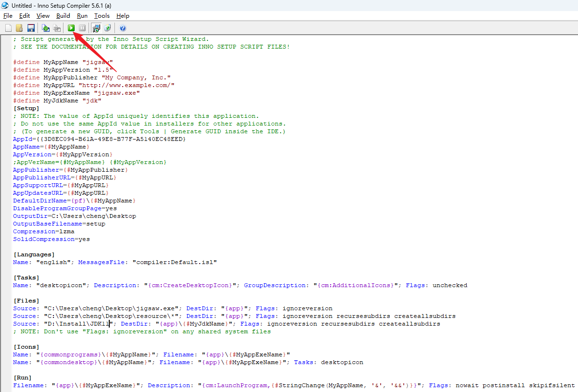This screenshot has width=578, height=392.
Task: Open the Help menu
Action: pos(123,16)
